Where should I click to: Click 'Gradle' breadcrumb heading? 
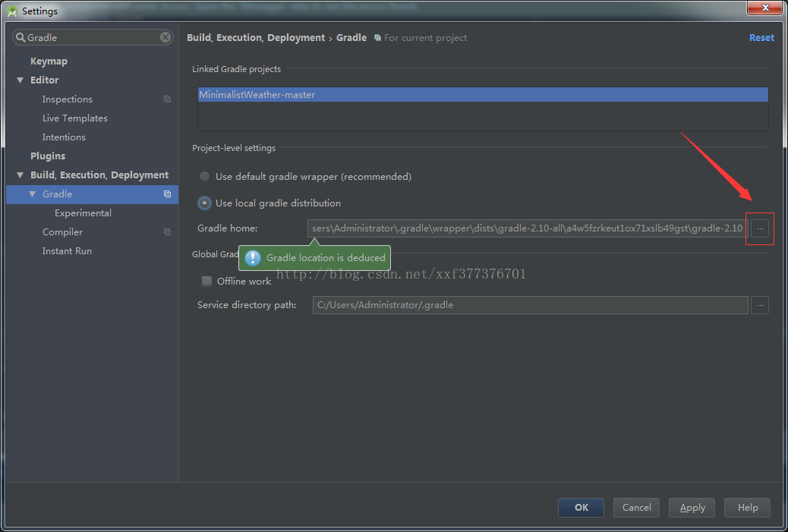pos(351,38)
